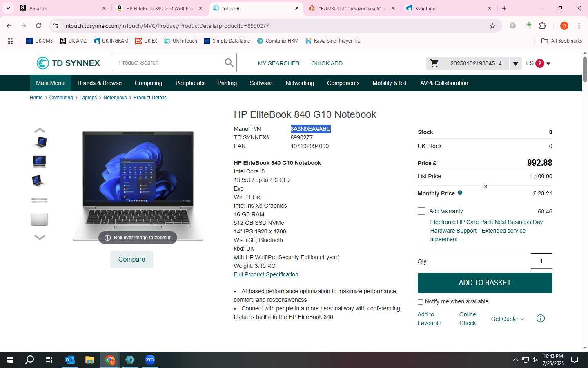Image resolution: width=588 pixels, height=368 pixels.
Task: Check Notify me when available
Action: coord(420,302)
